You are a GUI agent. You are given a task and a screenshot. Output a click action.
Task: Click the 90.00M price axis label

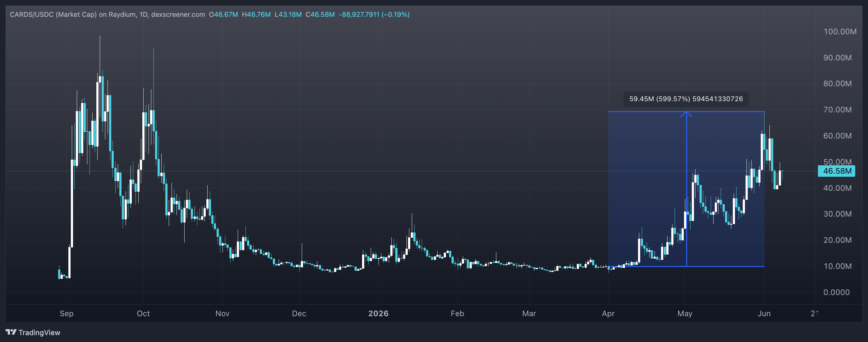tap(837, 58)
